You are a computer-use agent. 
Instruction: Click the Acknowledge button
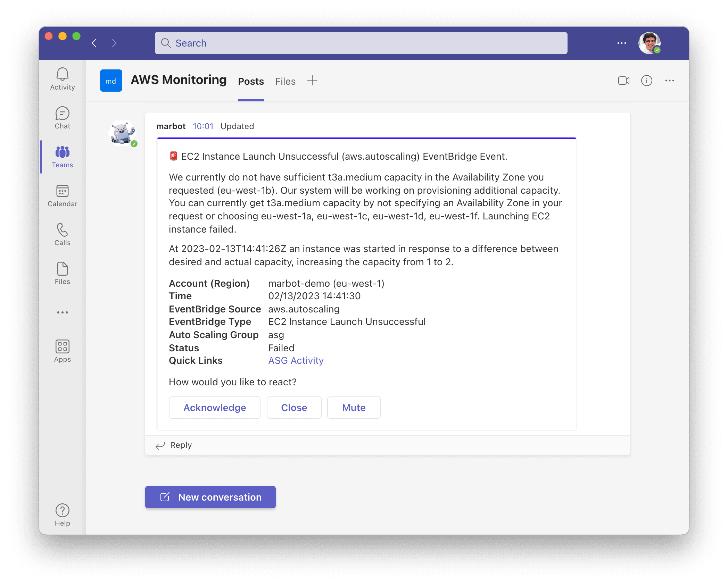pos(215,408)
